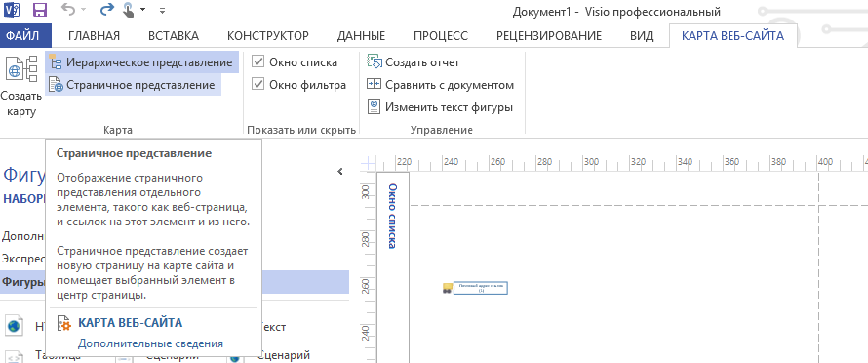Click the HTML globe shape icon in stencil
Screen dimensions: 868x363
15,327
